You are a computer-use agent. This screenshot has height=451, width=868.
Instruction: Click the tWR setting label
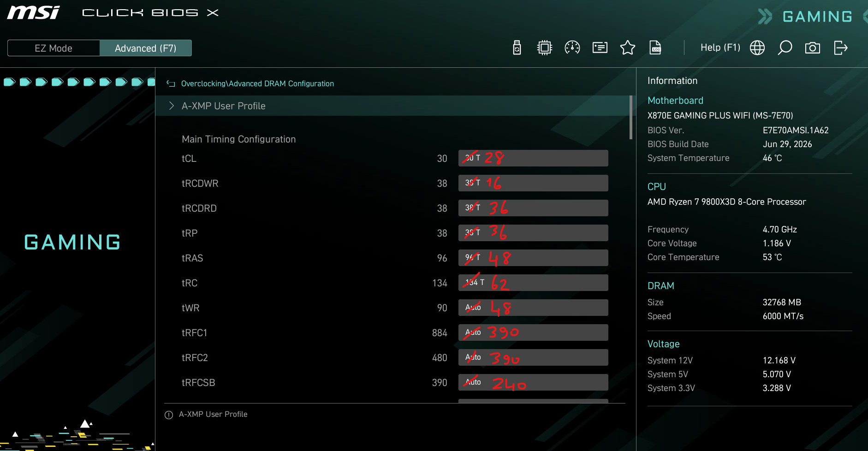[x=190, y=308]
